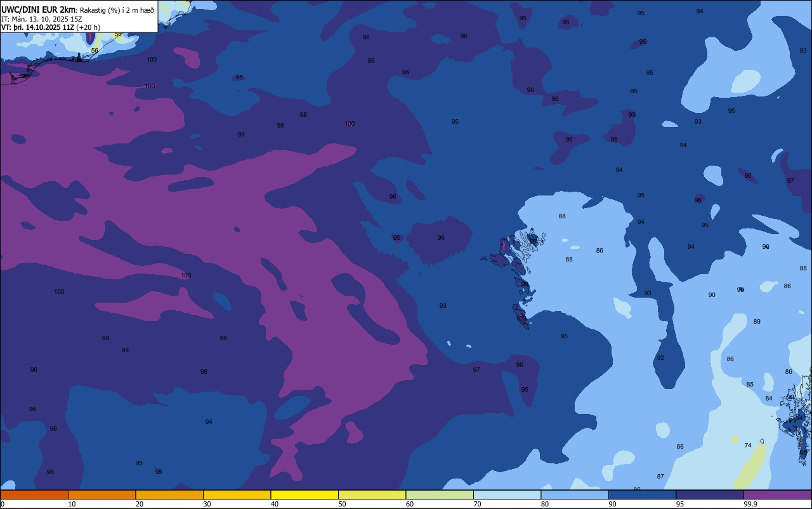
Task: Click the legend scale tick label '60'
Action: tap(410, 504)
